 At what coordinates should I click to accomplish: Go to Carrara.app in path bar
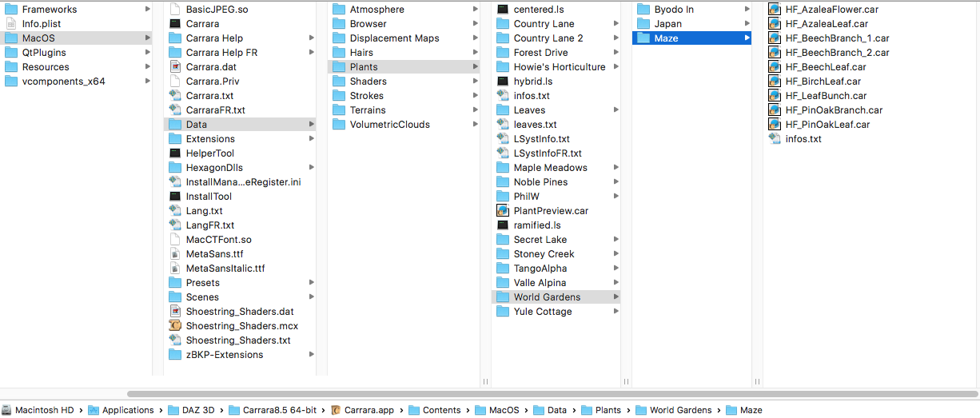pyautogui.click(x=362, y=410)
